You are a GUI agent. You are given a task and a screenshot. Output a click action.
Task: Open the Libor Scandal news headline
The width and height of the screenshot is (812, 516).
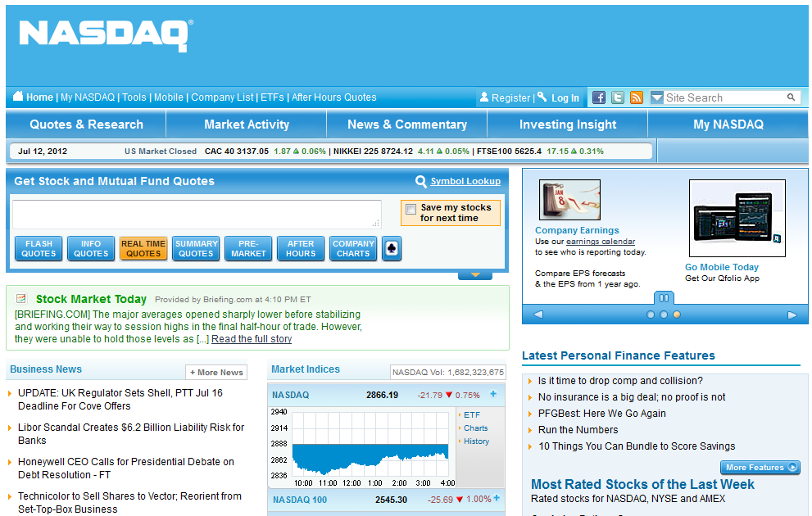(x=131, y=434)
